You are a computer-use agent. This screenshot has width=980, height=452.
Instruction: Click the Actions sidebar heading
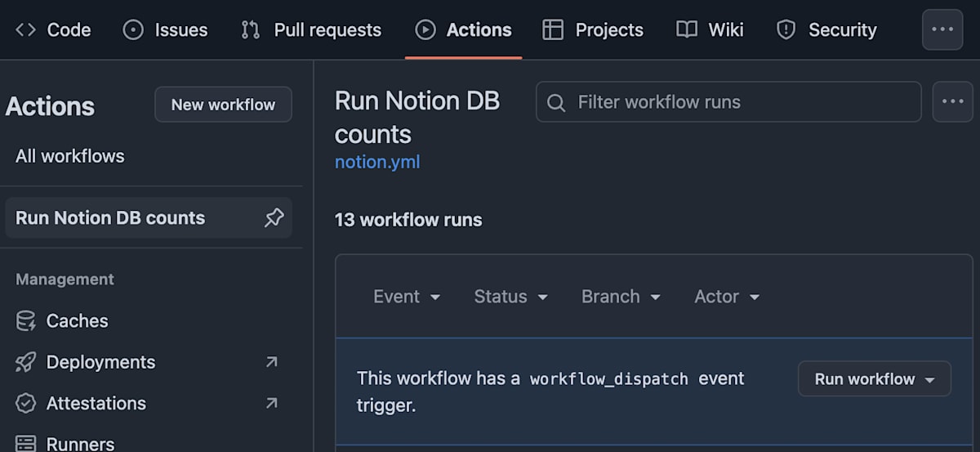pyautogui.click(x=50, y=106)
